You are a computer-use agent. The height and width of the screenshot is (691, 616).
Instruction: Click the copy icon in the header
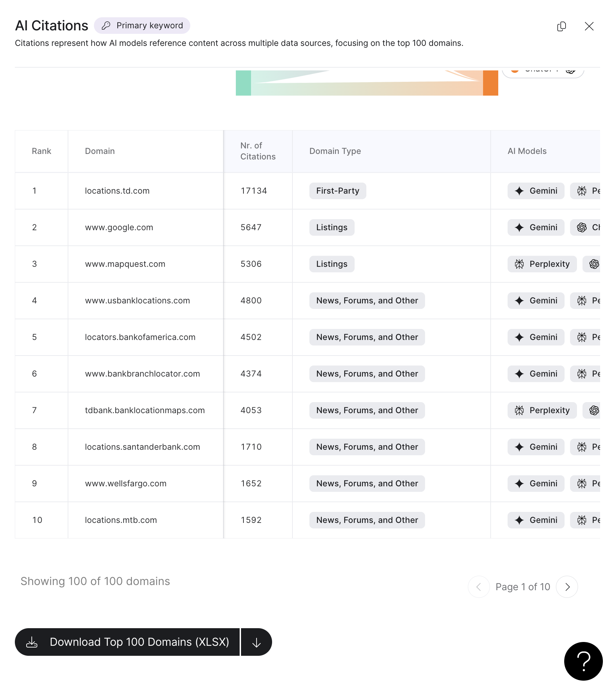pyautogui.click(x=561, y=26)
